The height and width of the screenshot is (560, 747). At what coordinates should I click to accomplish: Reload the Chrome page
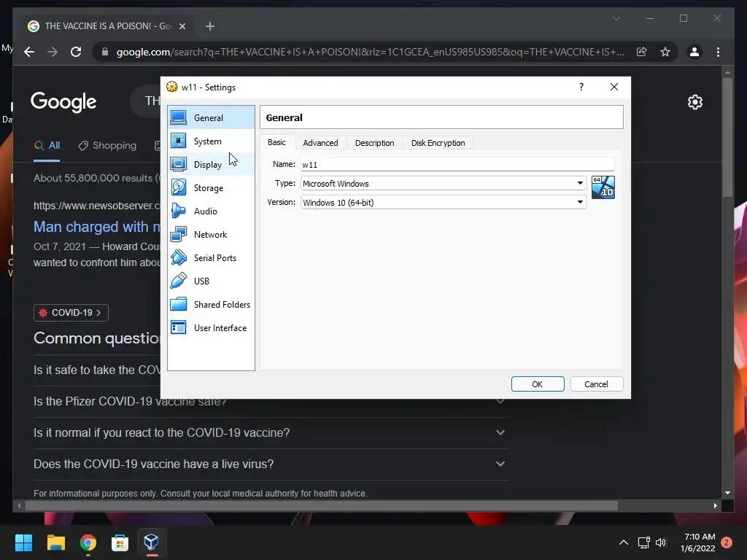pos(76,52)
